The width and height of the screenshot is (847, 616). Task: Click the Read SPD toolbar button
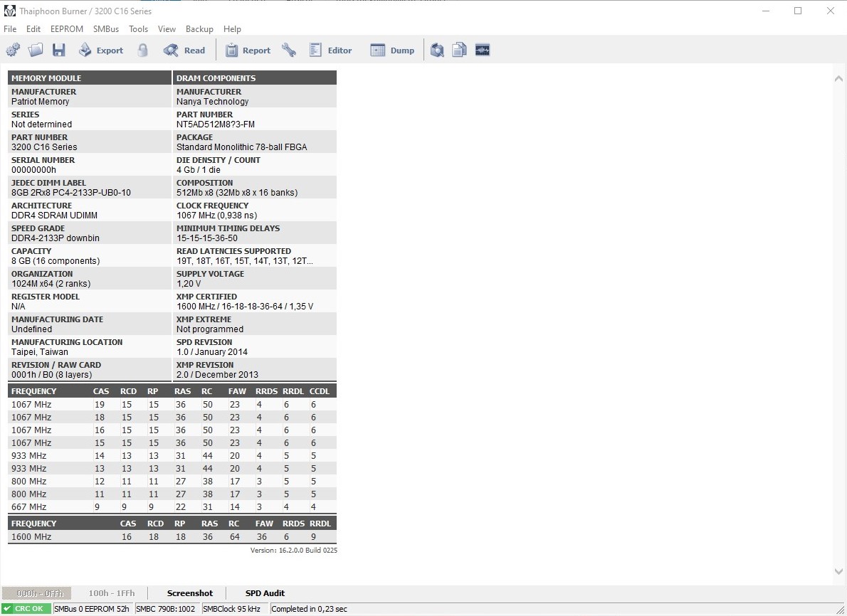185,51
